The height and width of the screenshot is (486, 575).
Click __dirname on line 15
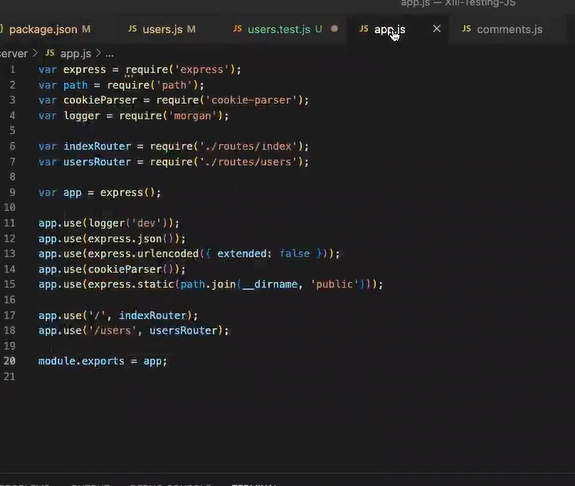tap(270, 284)
